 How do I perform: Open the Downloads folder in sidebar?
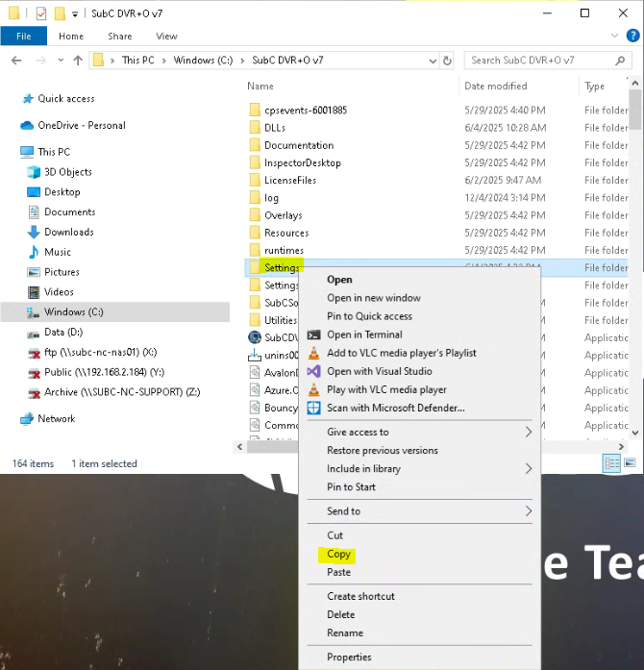(68, 232)
